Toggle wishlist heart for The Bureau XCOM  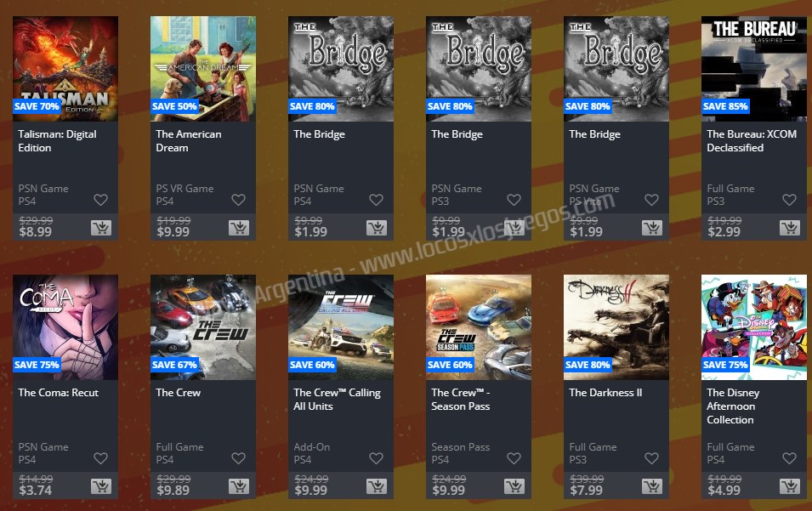[x=789, y=199]
